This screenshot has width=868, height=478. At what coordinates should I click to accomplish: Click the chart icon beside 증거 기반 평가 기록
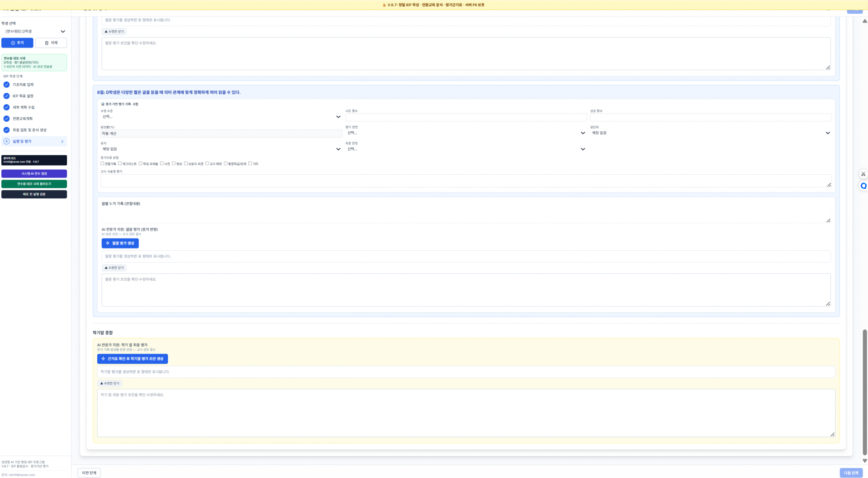point(103,104)
